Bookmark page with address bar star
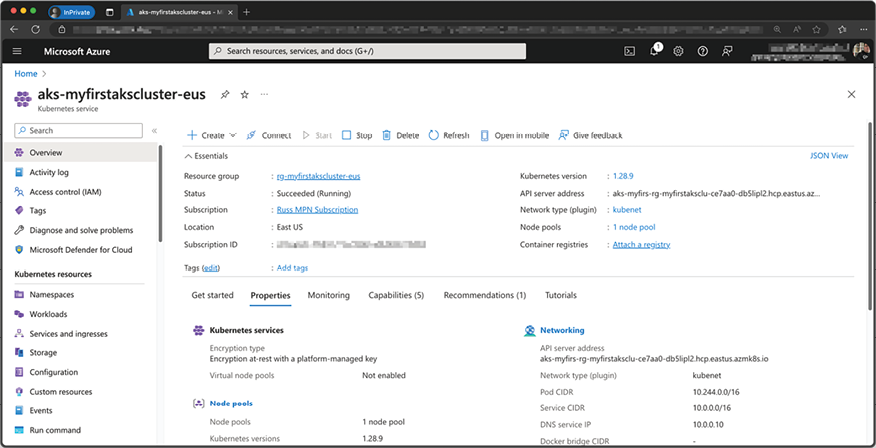876x448 pixels. pyautogui.click(x=817, y=29)
